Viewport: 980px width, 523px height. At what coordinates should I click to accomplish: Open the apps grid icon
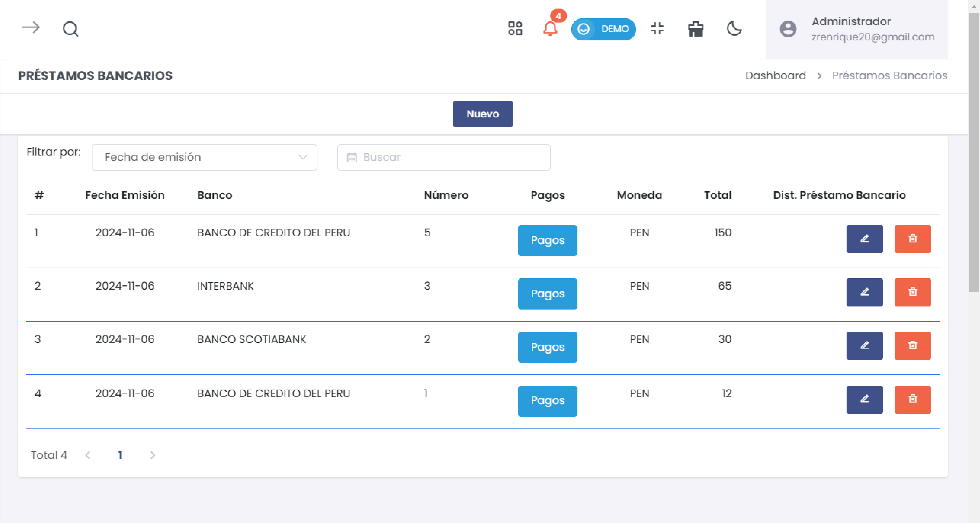tap(515, 28)
